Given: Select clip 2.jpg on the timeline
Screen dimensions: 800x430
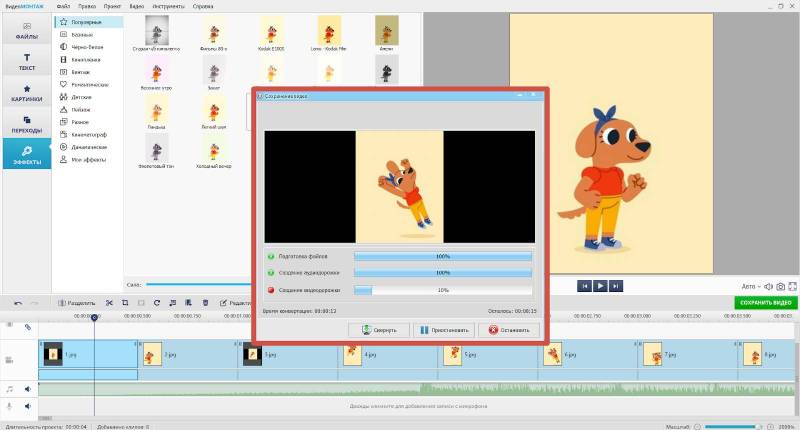Looking at the screenshot, I should point(188,355).
